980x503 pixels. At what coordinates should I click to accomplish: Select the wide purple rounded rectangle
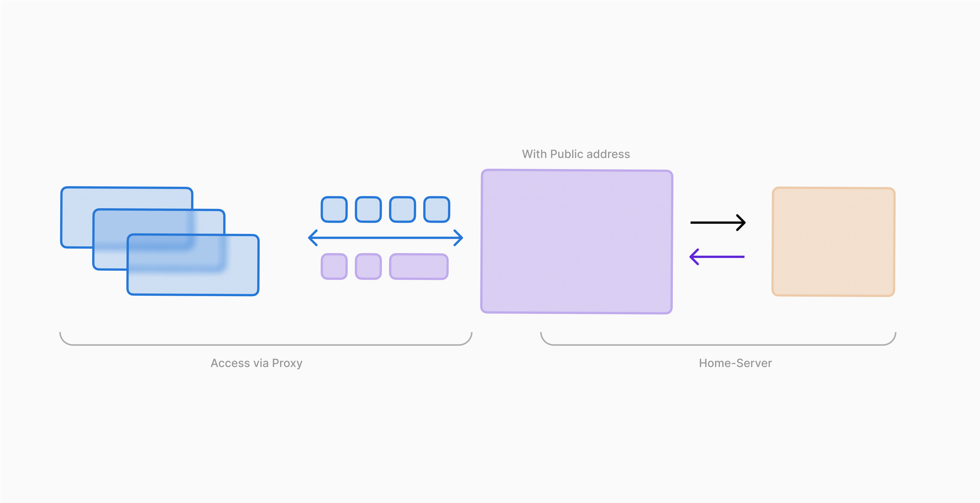[419, 267]
